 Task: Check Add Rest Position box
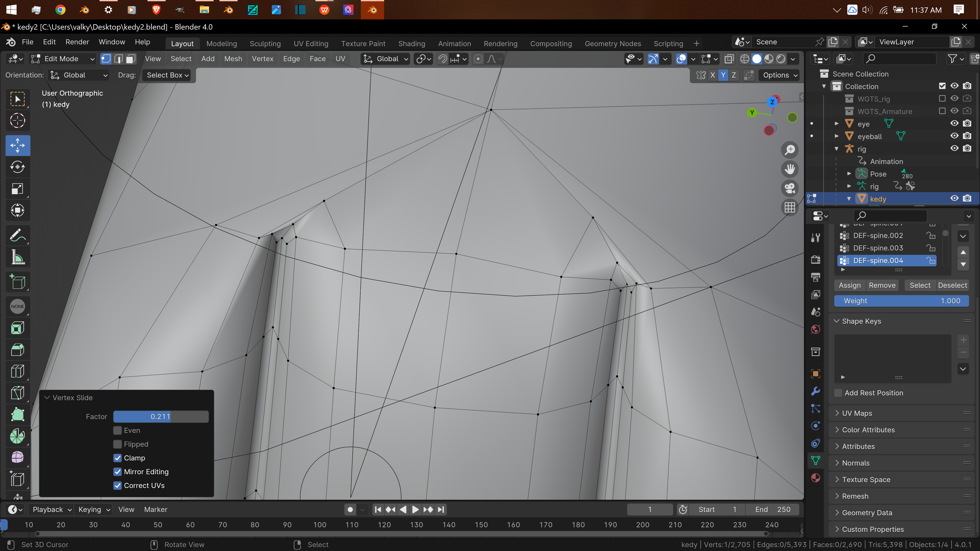pos(838,393)
